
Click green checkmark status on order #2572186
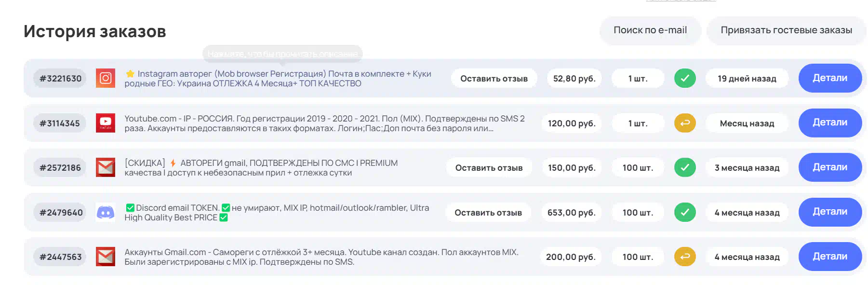684,167
